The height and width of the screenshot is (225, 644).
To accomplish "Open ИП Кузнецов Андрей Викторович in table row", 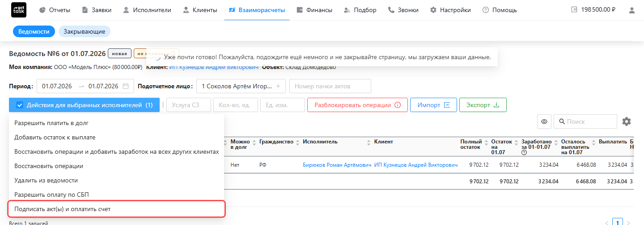I will (416, 165).
